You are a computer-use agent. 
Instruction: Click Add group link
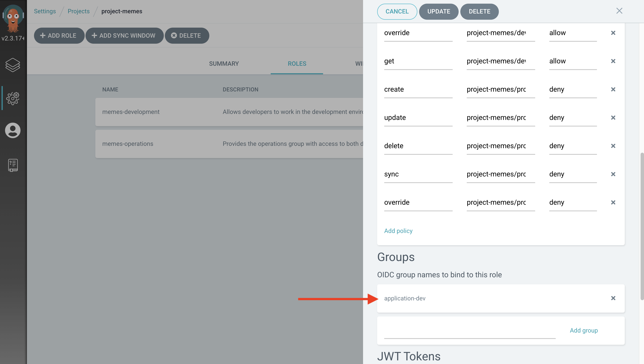coord(583,330)
